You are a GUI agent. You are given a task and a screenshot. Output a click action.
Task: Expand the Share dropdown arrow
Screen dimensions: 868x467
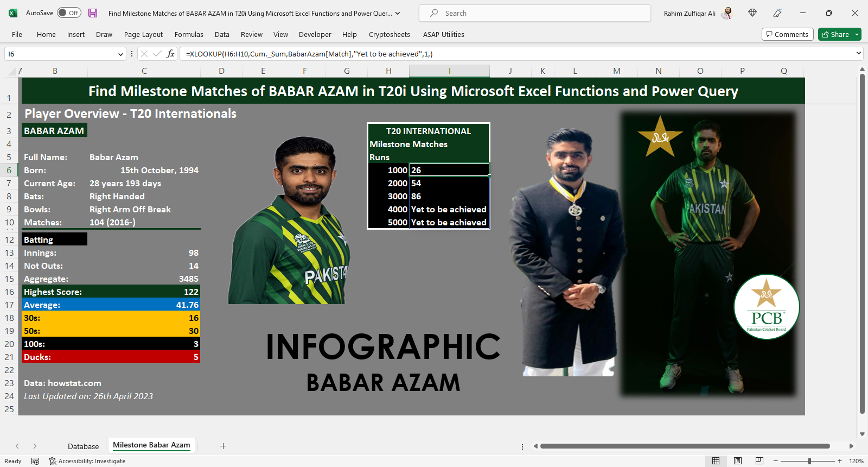click(x=857, y=34)
